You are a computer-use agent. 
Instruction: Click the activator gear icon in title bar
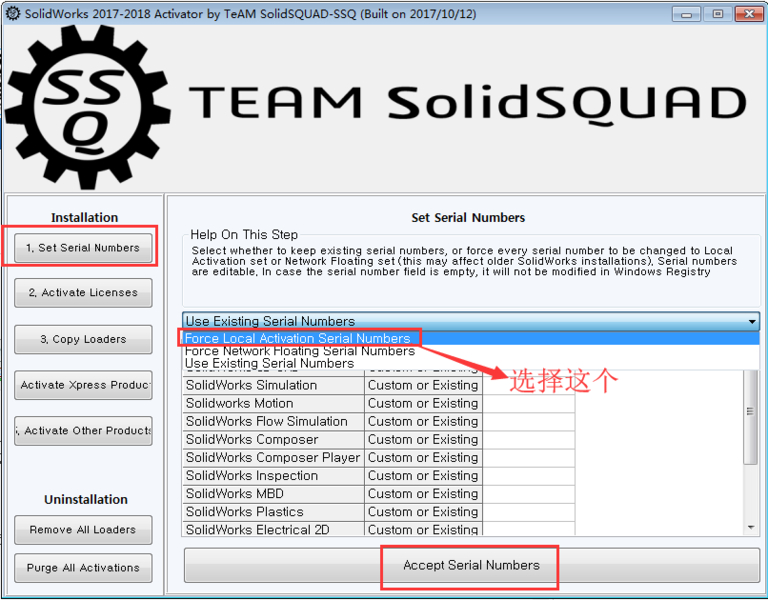(x=12, y=13)
